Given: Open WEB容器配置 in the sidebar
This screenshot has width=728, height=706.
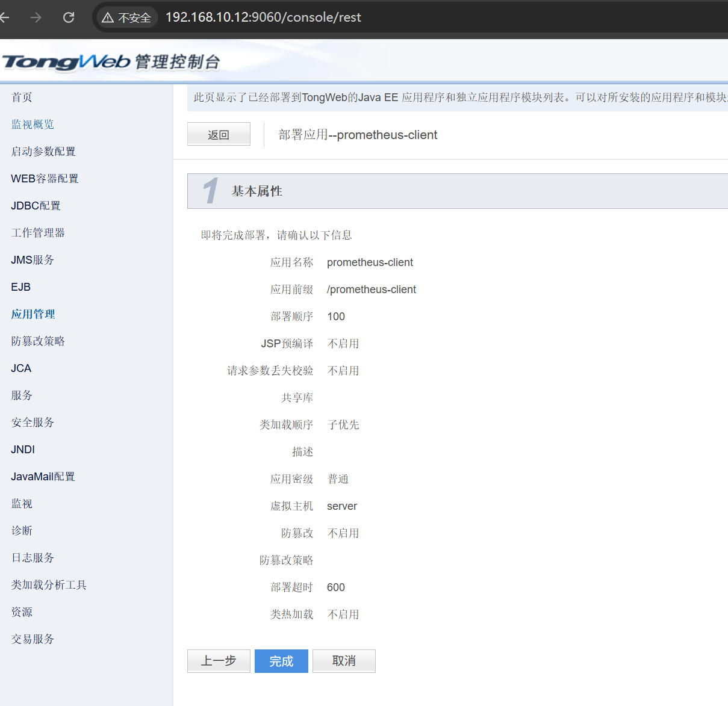Looking at the screenshot, I should coord(45,179).
